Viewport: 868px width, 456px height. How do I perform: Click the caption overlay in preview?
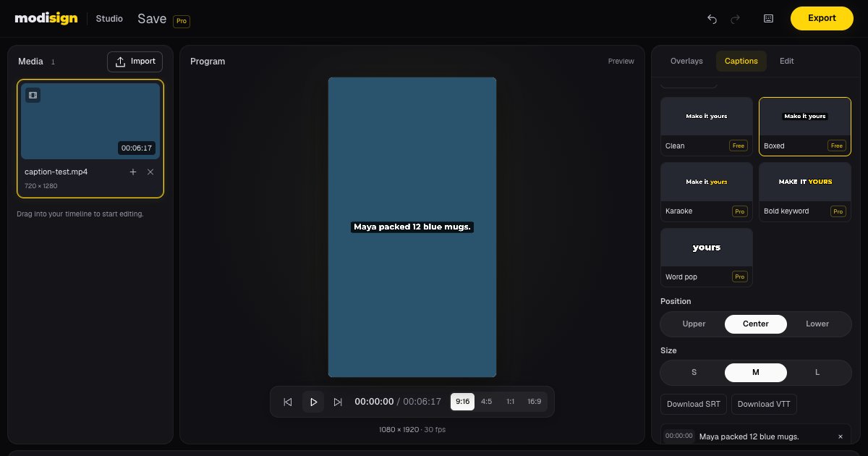(412, 227)
